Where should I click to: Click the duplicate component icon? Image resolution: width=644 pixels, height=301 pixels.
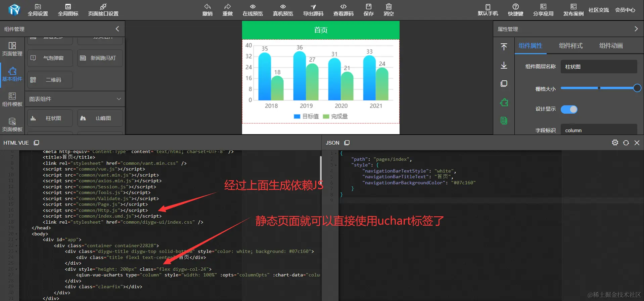(504, 83)
